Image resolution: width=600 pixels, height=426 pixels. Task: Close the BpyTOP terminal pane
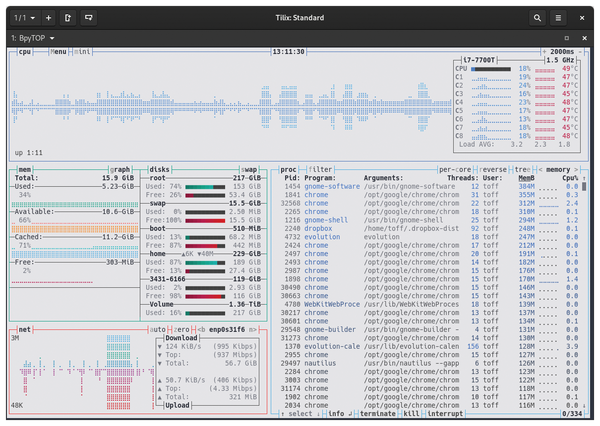click(584, 38)
